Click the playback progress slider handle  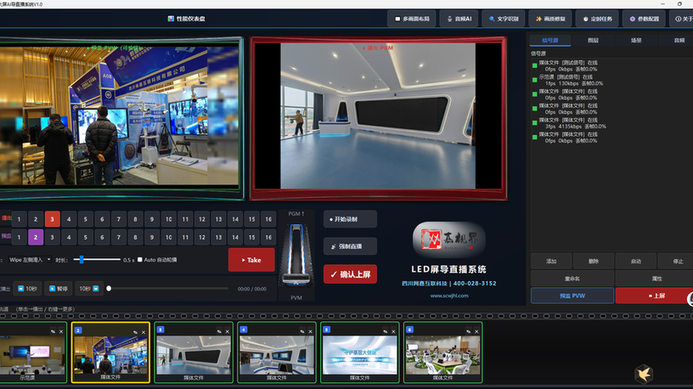[x=109, y=289]
